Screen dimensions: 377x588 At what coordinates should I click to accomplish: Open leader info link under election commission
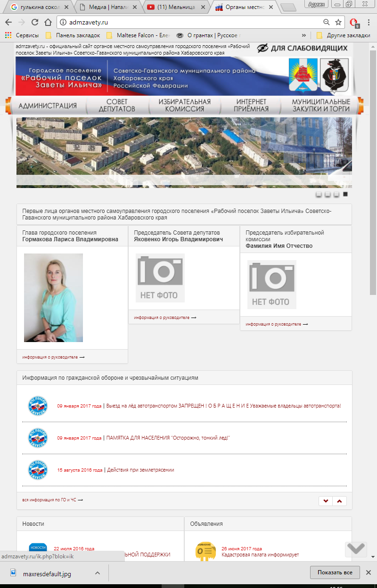pyautogui.click(x=277, y=324)
